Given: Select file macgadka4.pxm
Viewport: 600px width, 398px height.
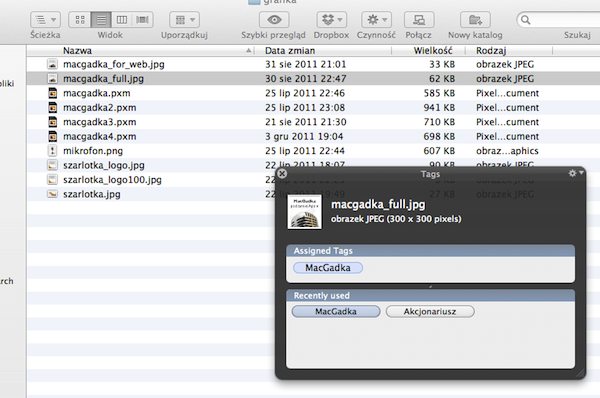Looking at the screenshot, I should 99,137.
